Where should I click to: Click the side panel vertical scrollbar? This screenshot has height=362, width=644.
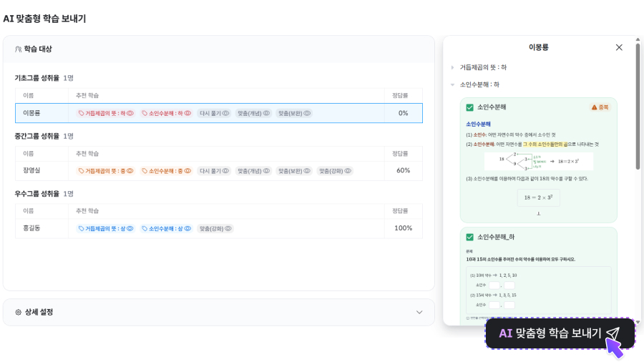pyautogui.click(x=638, y=107)
